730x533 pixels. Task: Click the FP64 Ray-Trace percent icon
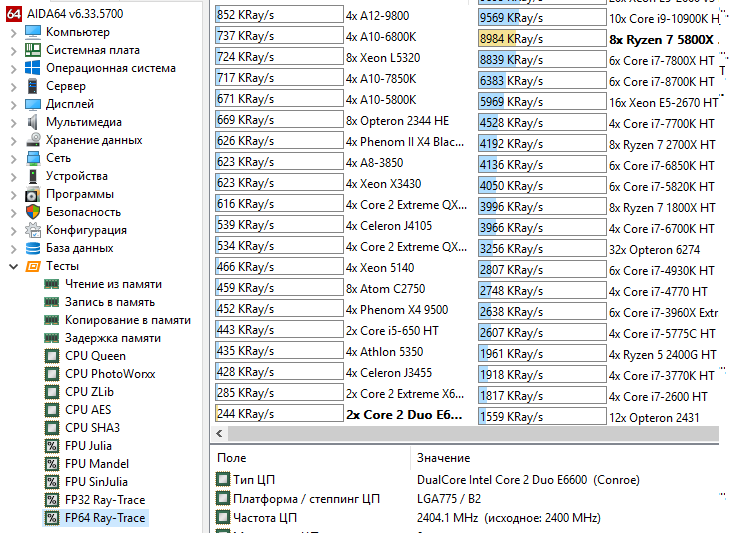pos(52,518)
